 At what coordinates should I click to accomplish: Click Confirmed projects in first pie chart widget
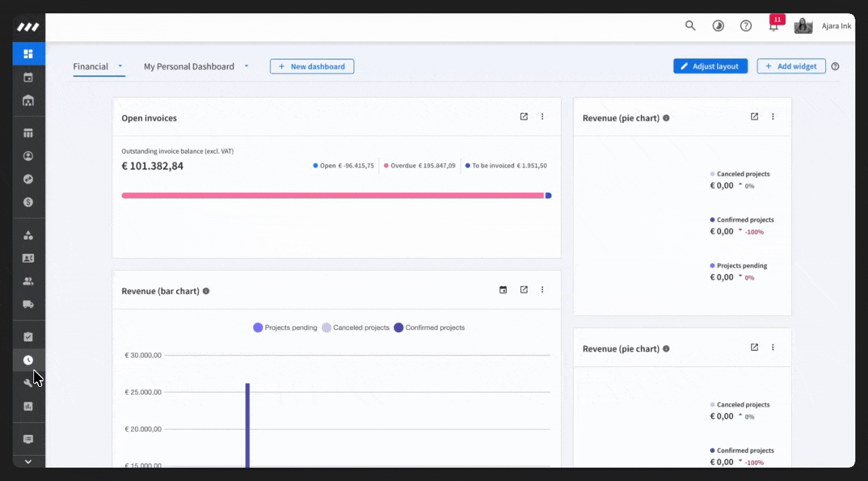pyautogui.click(x=742, y=220)
